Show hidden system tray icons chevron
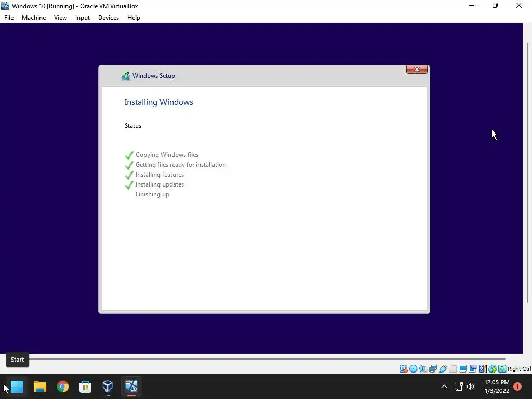532x399 pixels. 444,387
